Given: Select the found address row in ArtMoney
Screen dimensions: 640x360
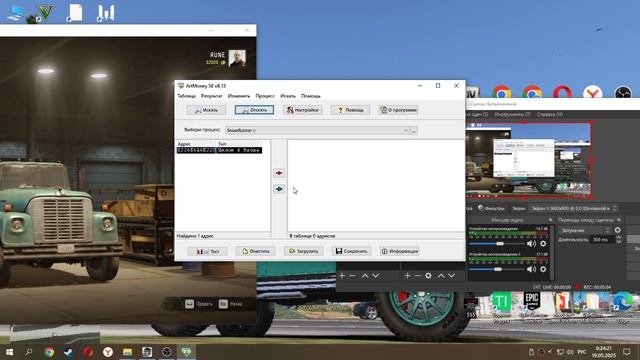Looking at the screenshot, I should (219, 150).
